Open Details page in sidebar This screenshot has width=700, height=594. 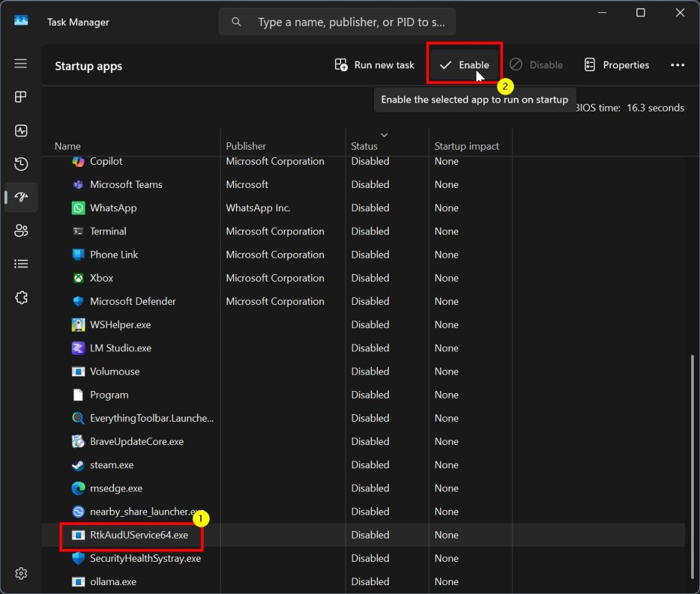tap(21, 264)
